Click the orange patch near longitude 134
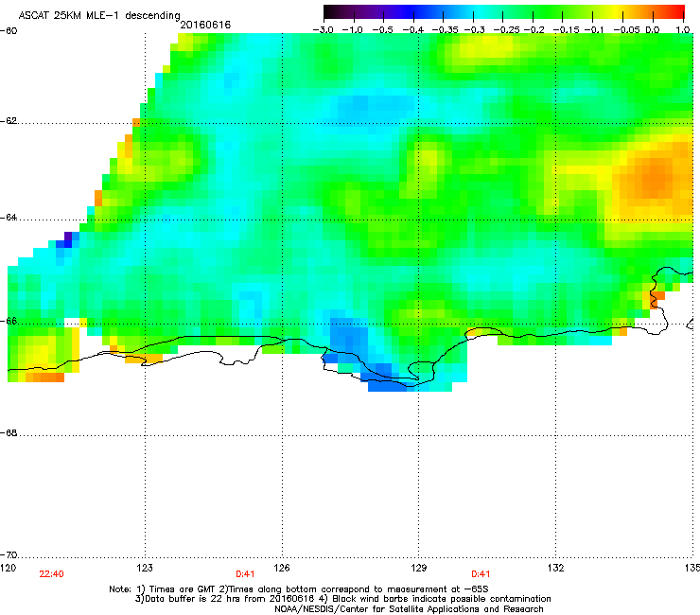Screen dimensions: 700x615 pyautogui.click(x=654, y=179)
